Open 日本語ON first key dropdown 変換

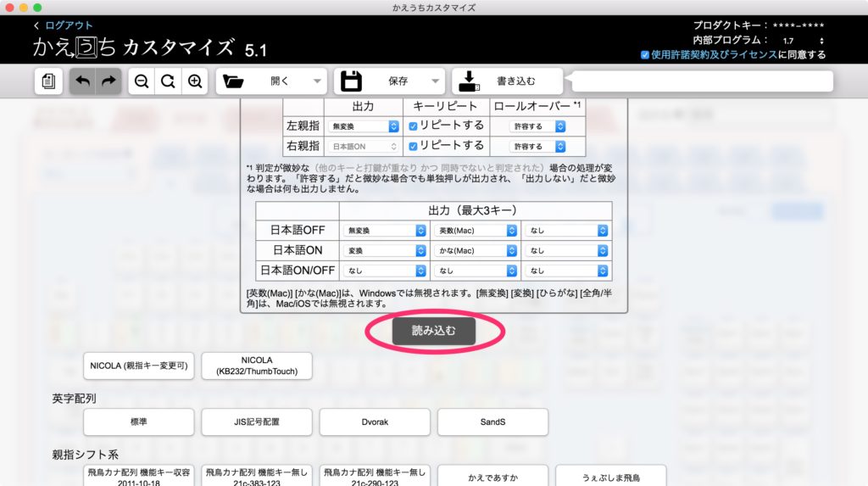click(x=385, y=250)
